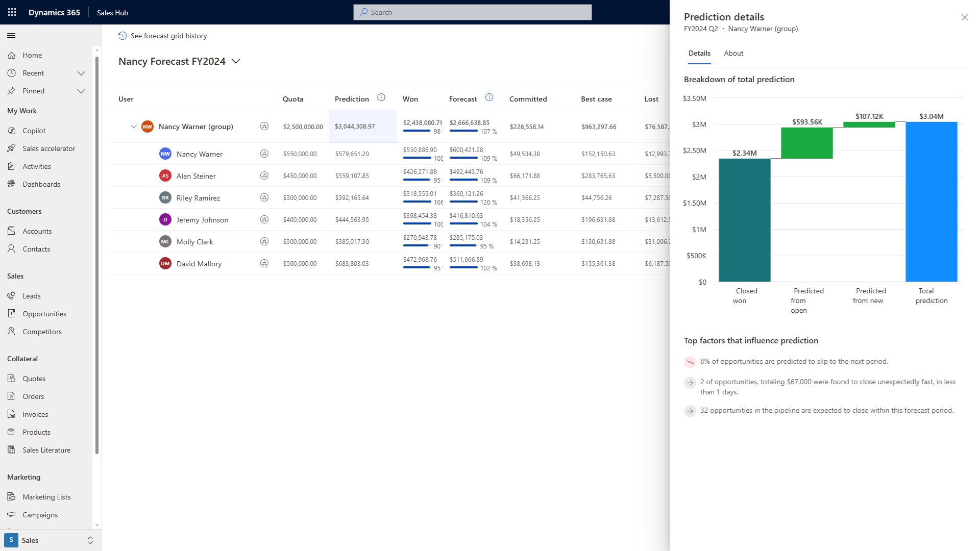The image size is (980, 551).
Task: Close the Prediction details panel
Action: tap(965, 17)
